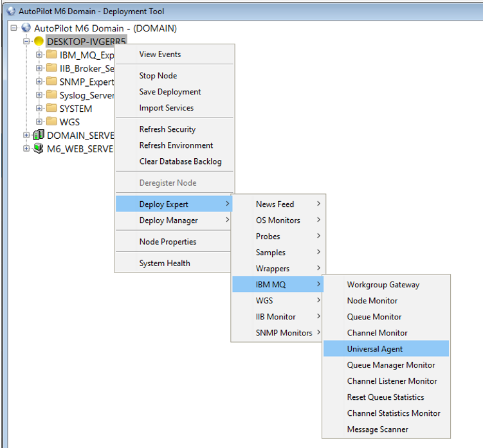The image size is (483, 448).
Task: Click the Syslog_Server folder icon
Action: (51, 94)
